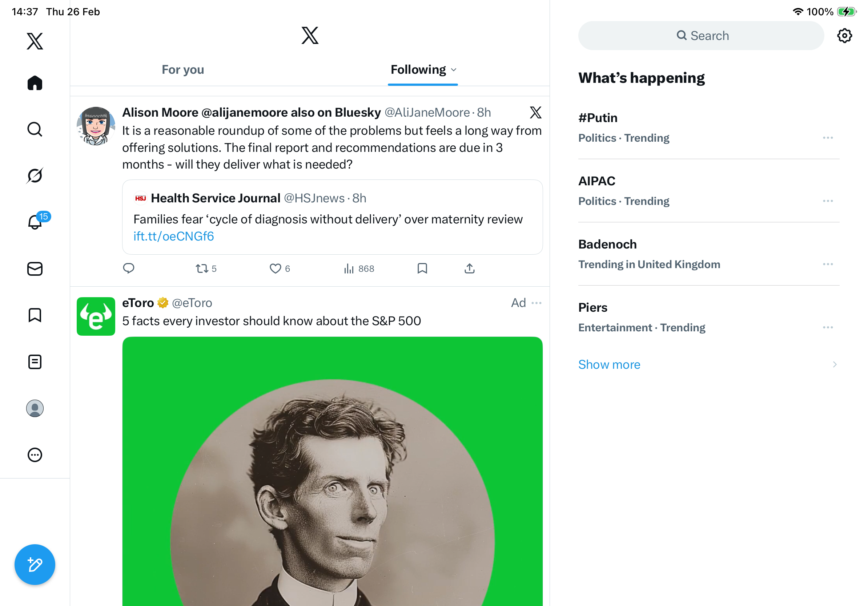
Task: Open search settings gear icon
Action: coord(844,36)
